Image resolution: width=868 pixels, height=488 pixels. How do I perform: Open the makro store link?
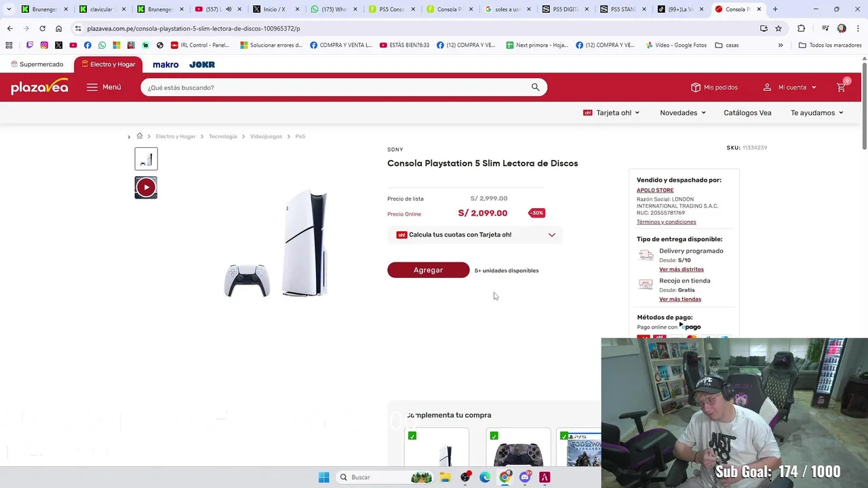pos(165,64)
